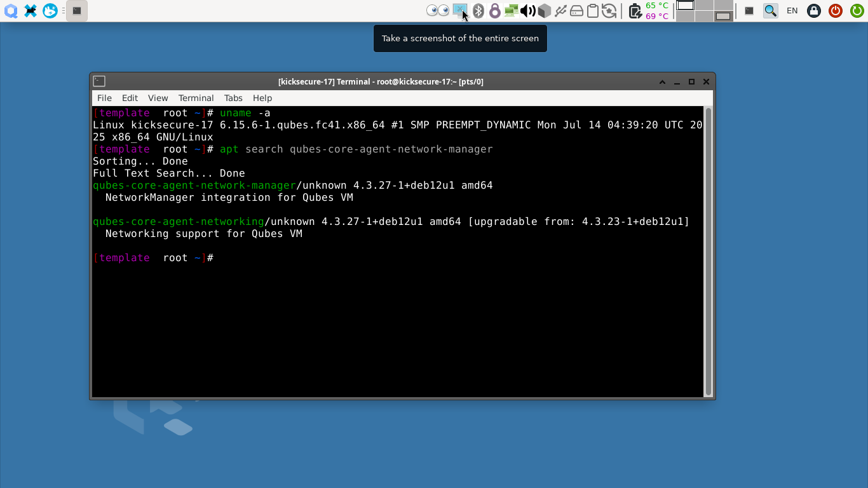Open the terminal window menu icon
The image size is (868, 488).
click(99, 81)
